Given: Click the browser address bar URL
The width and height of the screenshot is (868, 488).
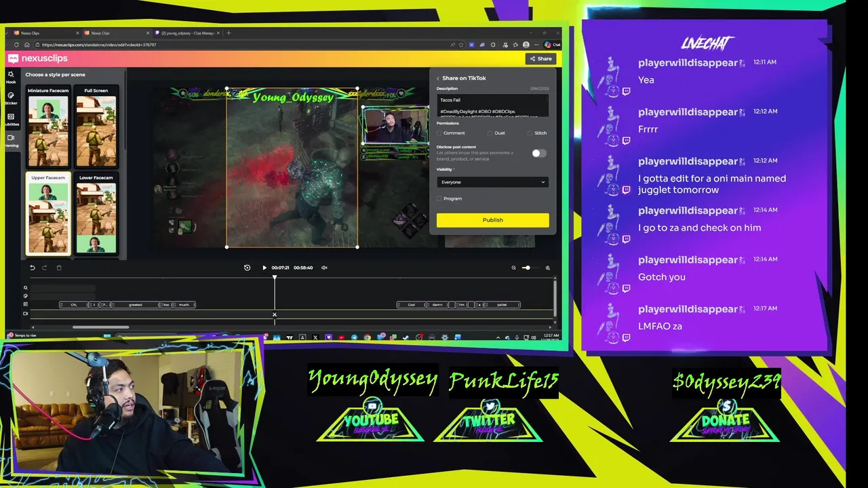Looking at the screenshot, I should [x=99, y=45].
